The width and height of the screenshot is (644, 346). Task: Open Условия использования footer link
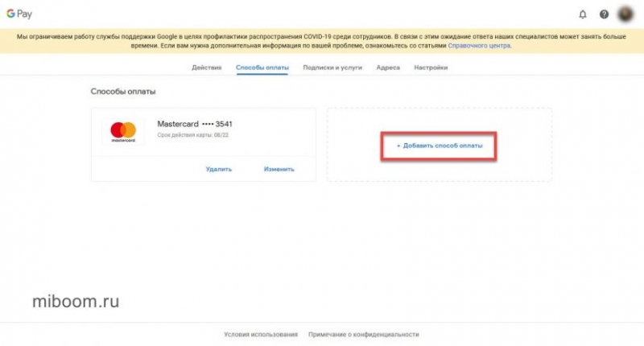pos(261,335)
